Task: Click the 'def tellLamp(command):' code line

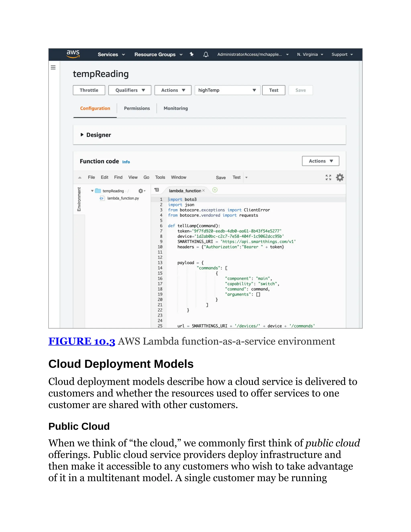Action: pos(194,226)
